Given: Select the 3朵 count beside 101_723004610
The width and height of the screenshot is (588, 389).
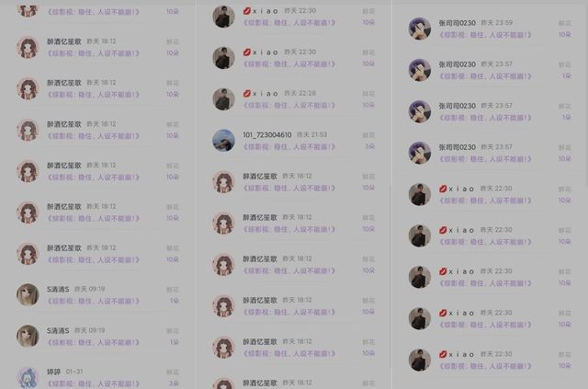Looking at the screenshot, I should 369,146.
